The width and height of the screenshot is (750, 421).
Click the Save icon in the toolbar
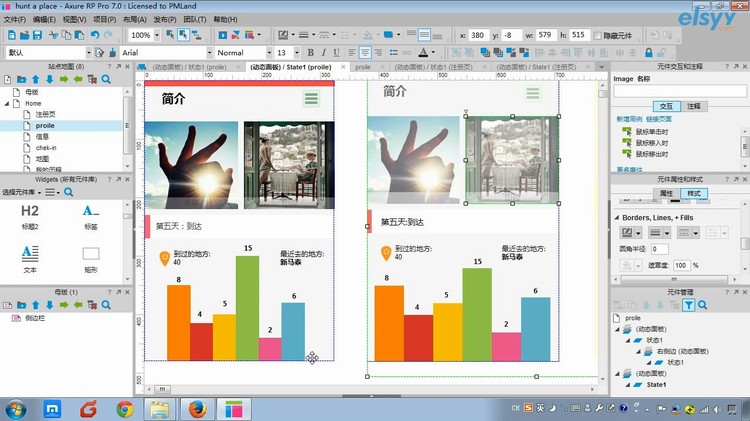(x=39, y=35)
